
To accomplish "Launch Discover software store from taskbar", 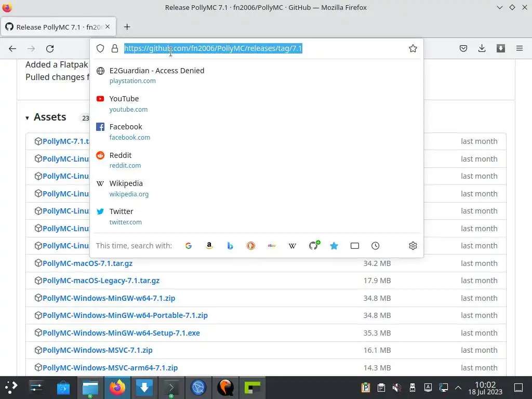I will point(63,388).
